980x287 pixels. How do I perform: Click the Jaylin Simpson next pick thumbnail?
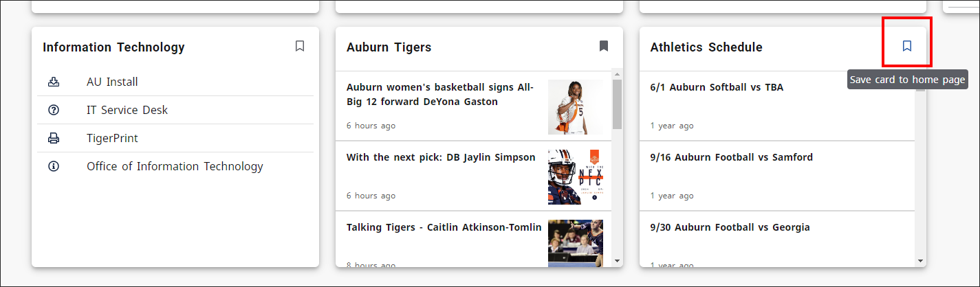click(575, 176)
